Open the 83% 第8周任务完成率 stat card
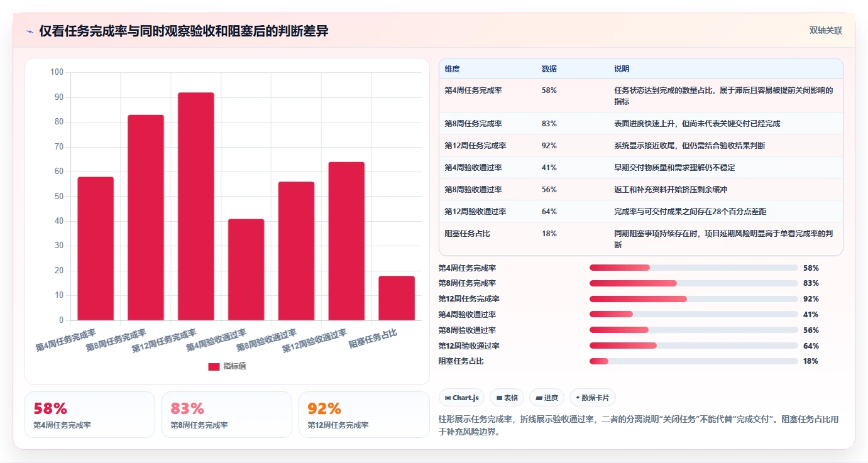This screenshot has height=463, width=868. pyautogui.click(x=227, y=415)
